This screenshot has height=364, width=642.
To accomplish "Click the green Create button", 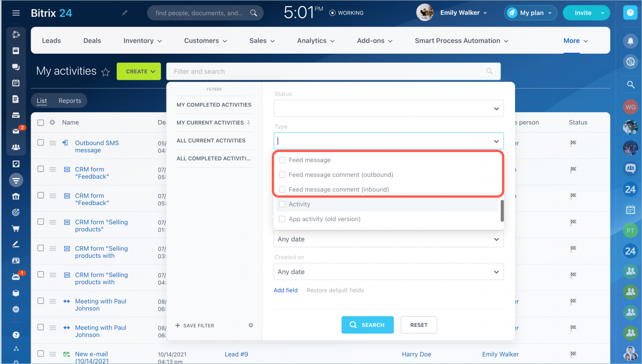I will [138, 72].
